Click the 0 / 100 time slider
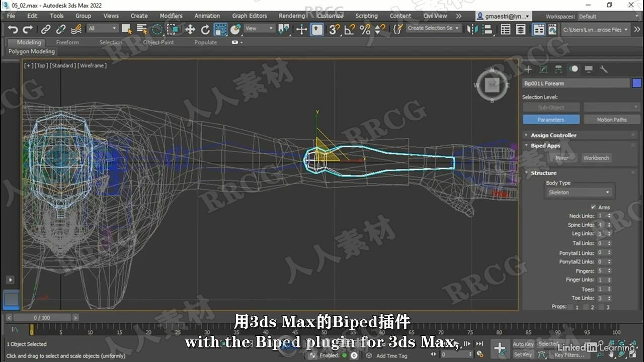Screen dimensions: 644x362 42,318
